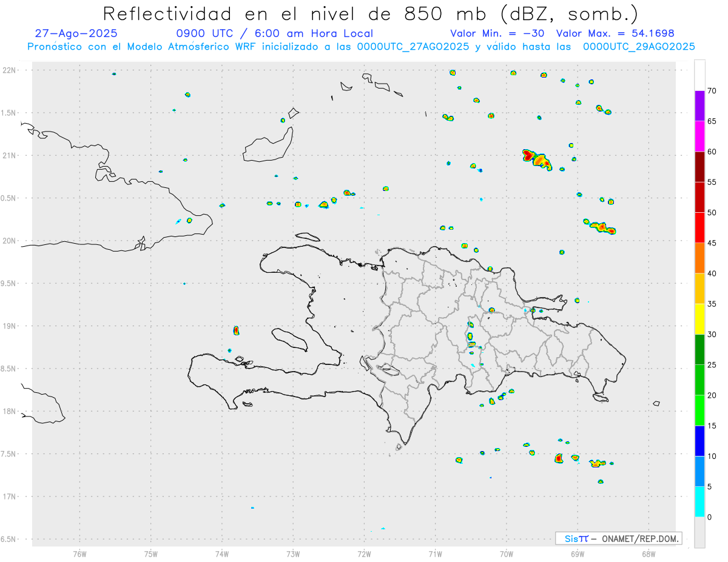Click the "70W" longitude label
Image resolution: width=728 pixels, height=562 pixels.
[507, 554]
